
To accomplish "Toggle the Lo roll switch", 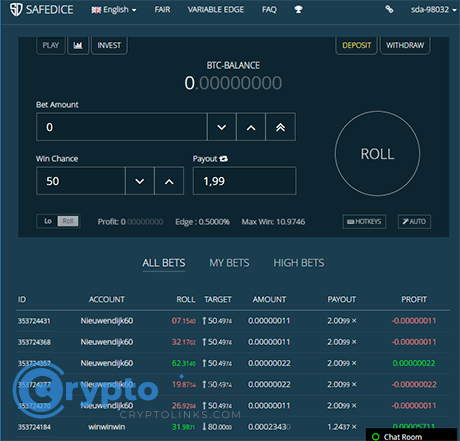I will click(x=58, y=221).
